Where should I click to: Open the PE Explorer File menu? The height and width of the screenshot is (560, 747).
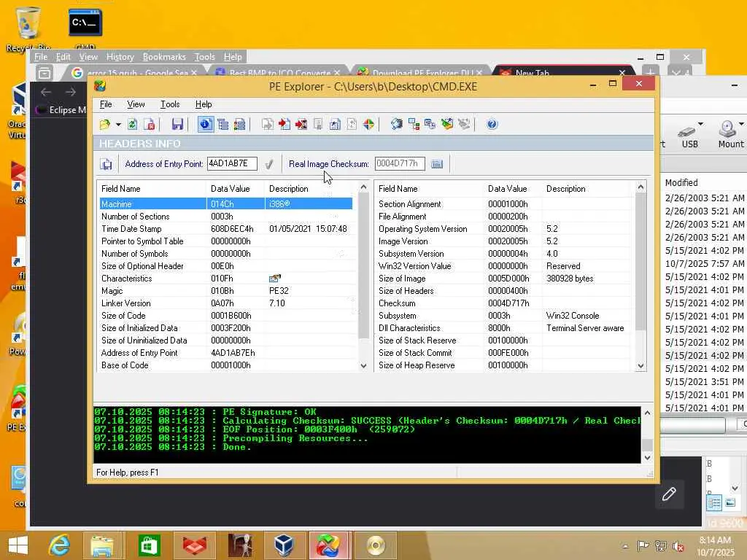pyautogui.click(x=106, y=104)
